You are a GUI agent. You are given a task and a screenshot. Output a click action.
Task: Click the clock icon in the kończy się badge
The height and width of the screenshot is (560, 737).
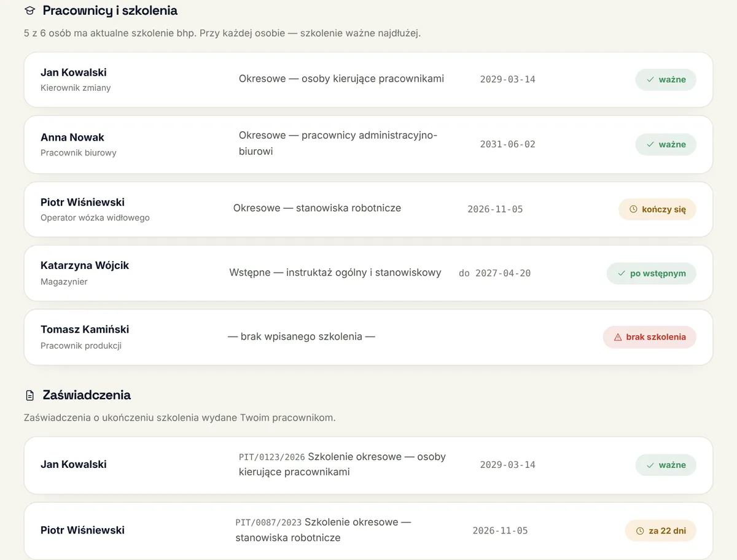pos(633,209)
